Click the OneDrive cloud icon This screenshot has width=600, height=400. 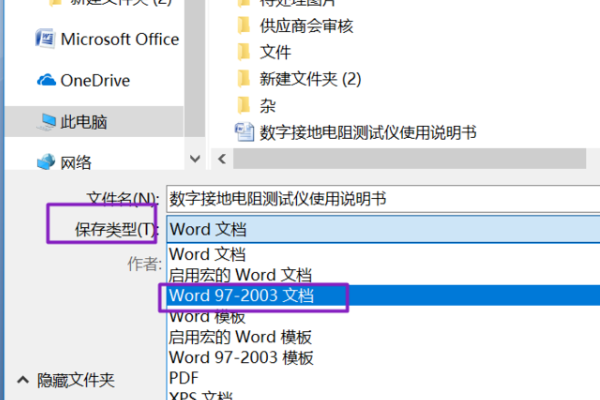pyautogui.click(x=46, y=80)
